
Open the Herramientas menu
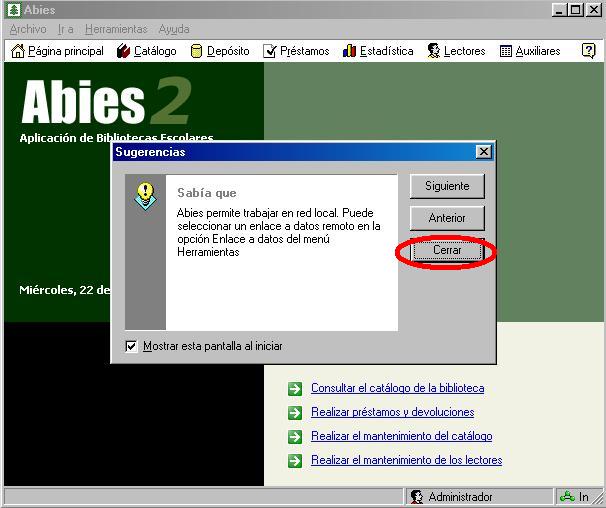(116, 29)
